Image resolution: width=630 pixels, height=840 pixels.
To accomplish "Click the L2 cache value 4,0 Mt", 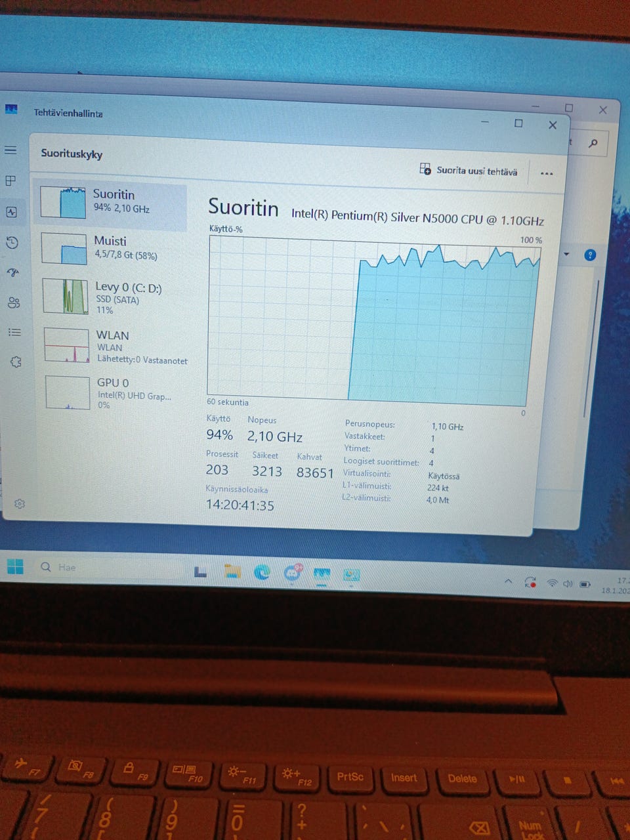I will pos(438,499).
